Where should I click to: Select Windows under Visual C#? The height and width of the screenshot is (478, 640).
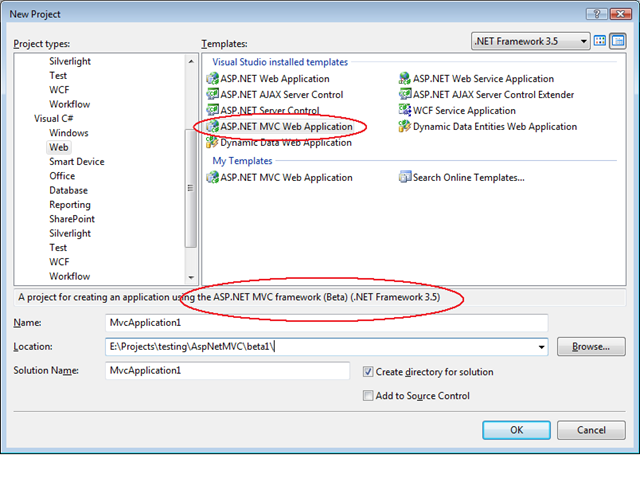(x=69, y=133)
